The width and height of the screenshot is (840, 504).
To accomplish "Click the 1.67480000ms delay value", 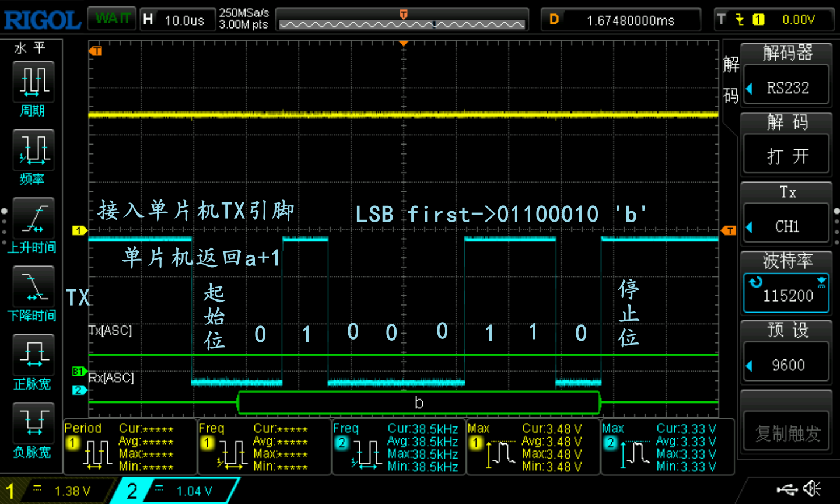I will pos(631,20).
